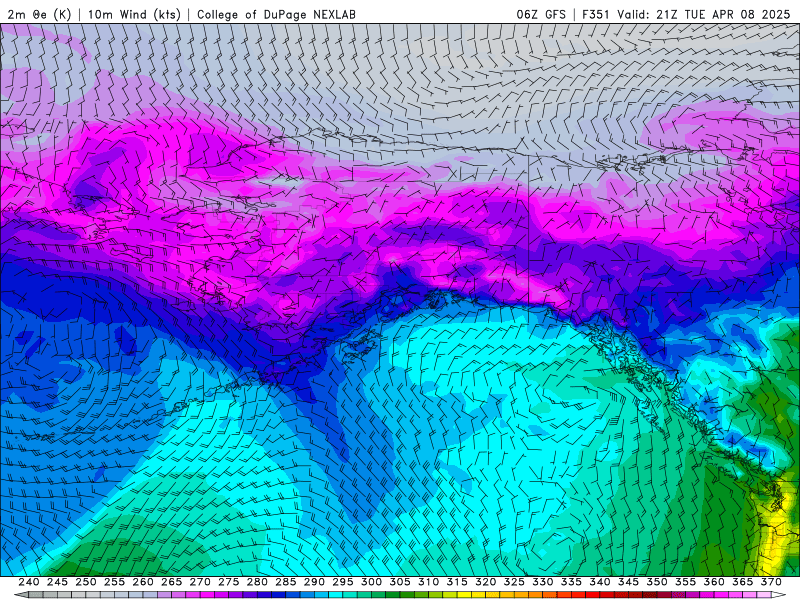Pick the 355 legend value
The image size is (800, 600).
[x=686, y=582]
